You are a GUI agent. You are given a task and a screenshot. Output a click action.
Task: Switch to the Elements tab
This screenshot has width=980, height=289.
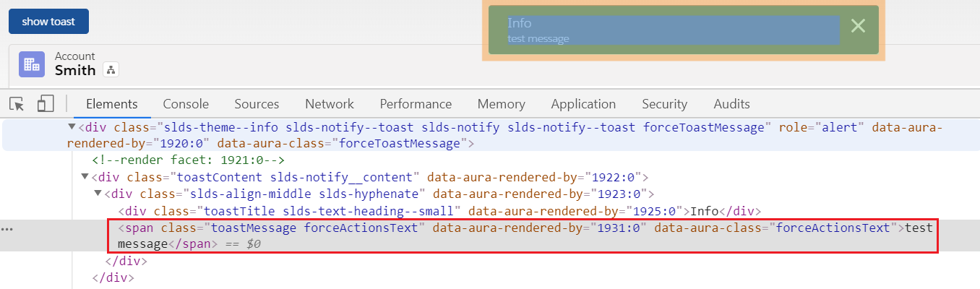[112, 104]
